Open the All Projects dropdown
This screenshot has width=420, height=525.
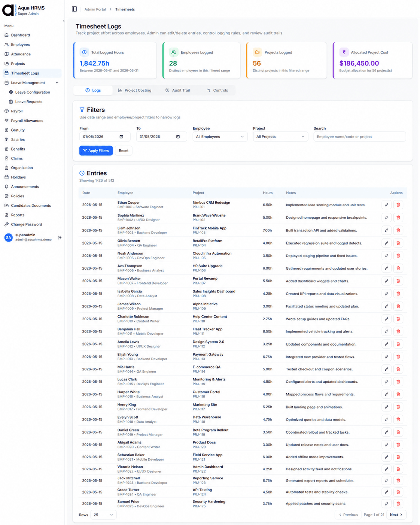click(x=280, y=137)
